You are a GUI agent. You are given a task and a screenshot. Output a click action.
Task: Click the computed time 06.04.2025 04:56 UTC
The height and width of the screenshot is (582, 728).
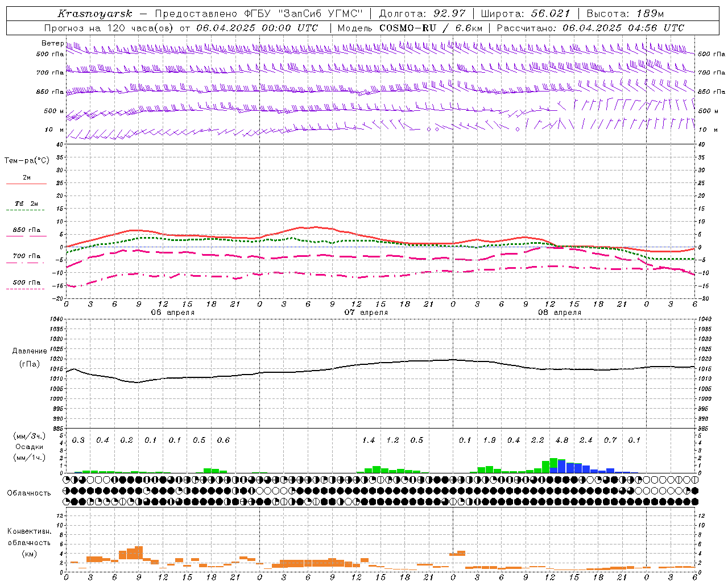click(x=623, y=28)
